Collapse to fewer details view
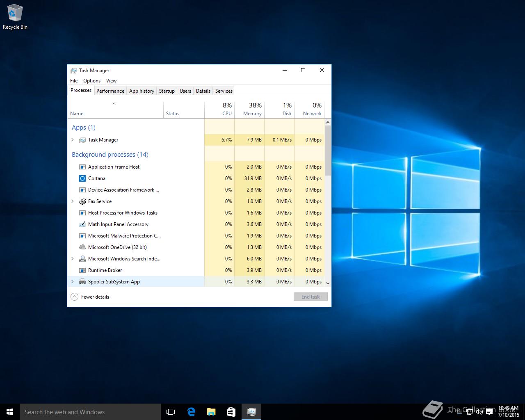This screenshot has height=420, width=525. tap(90, 297)
